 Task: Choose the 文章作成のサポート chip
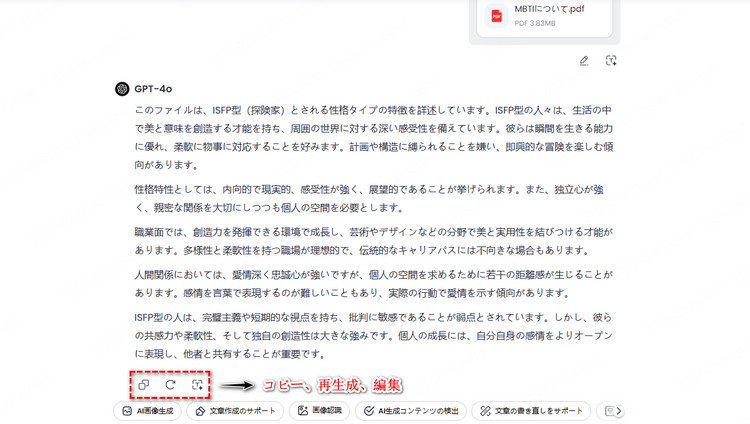235,411
